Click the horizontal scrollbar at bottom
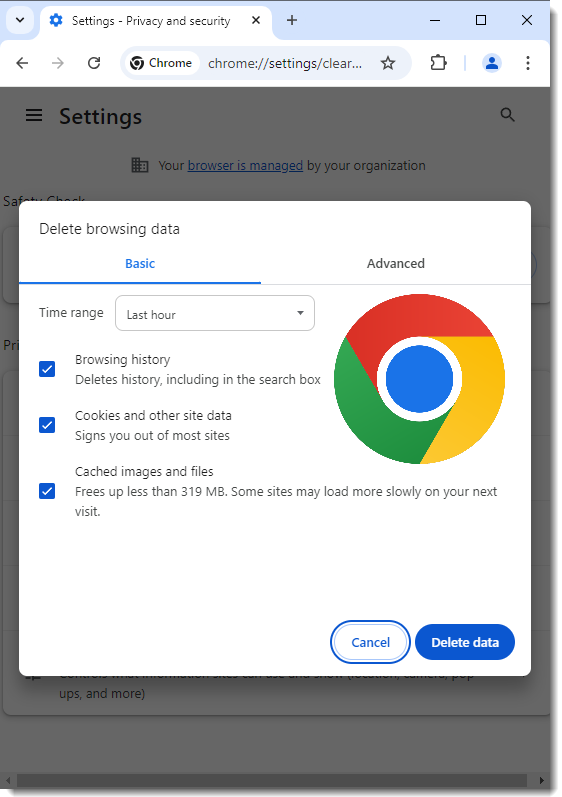This screenshot has height=797, width=562. click(272, 780)
